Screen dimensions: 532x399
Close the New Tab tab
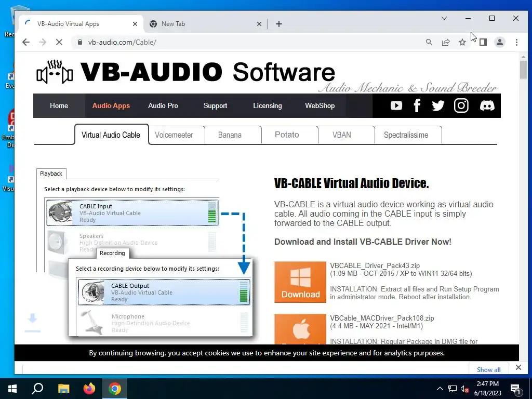[259, 24]
